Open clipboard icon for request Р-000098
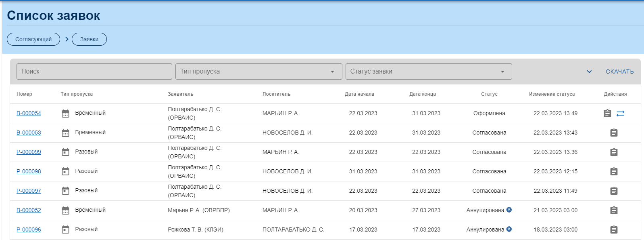This screenshot has width=644, height=240. tap(614, 172)
